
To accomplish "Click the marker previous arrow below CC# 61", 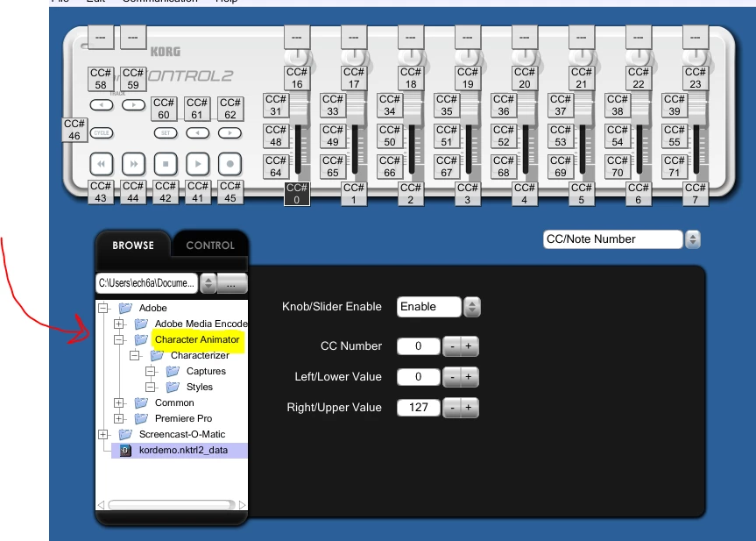I will (198, 132).
